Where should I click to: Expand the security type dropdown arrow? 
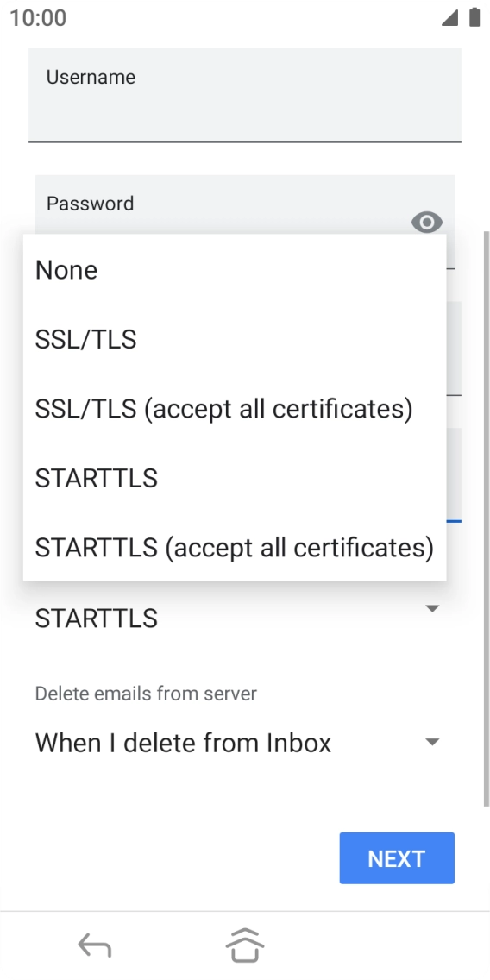432,608
